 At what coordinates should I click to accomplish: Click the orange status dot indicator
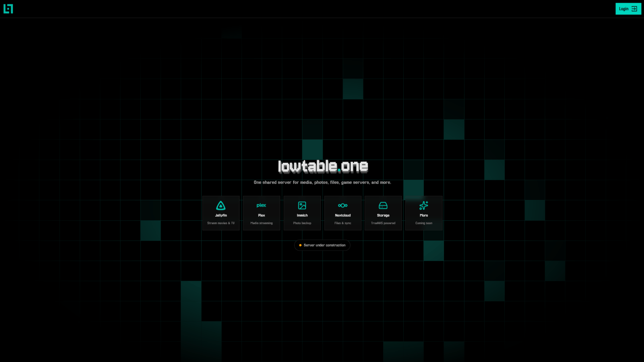300,245
